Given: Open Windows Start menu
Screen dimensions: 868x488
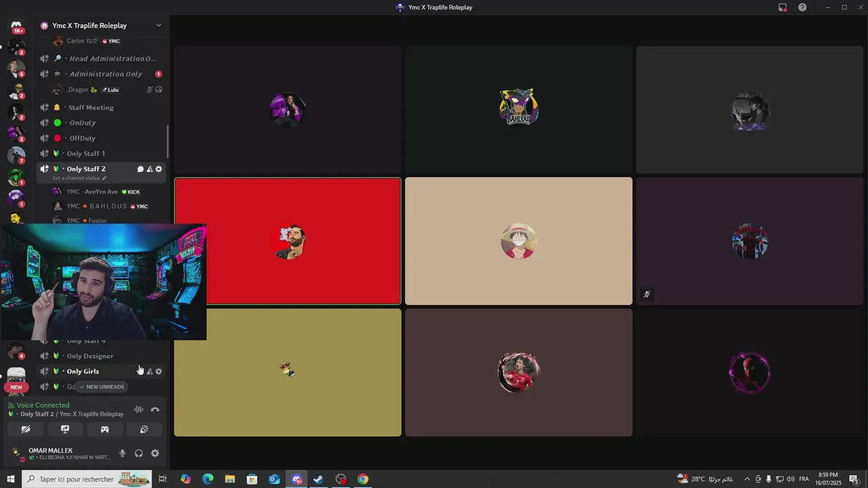Looking at the screenshot, I should click(x=11, y=479).
